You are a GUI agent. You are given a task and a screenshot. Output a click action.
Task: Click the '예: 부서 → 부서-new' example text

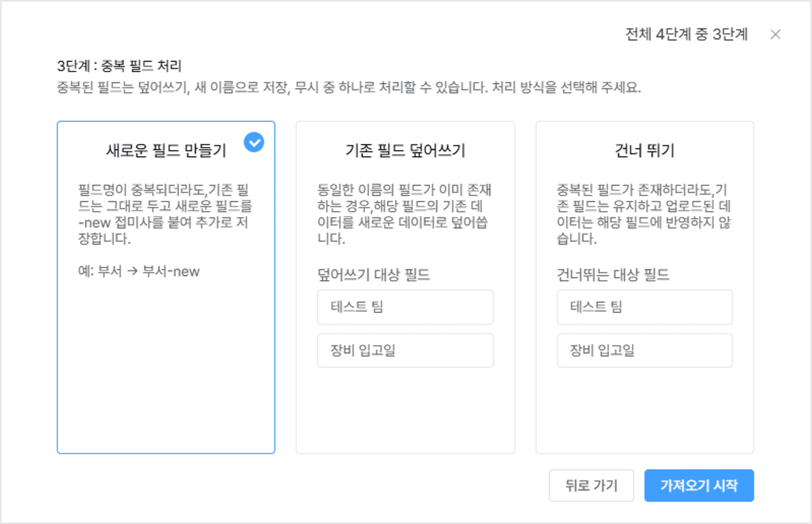pos(139,271)
